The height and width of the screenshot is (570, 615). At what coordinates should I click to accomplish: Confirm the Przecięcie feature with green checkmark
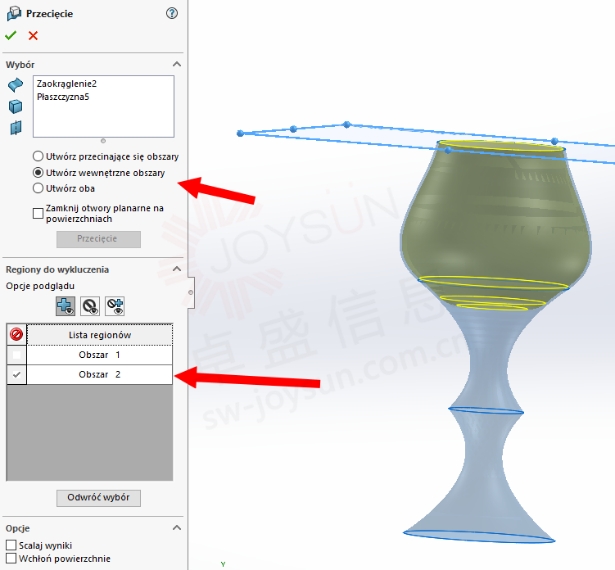coord(11,36)
